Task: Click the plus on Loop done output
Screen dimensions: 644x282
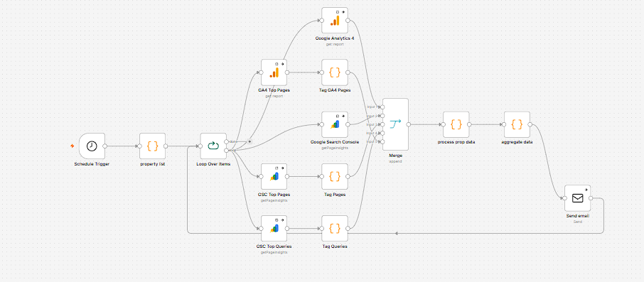Action: tap(250, 141)
